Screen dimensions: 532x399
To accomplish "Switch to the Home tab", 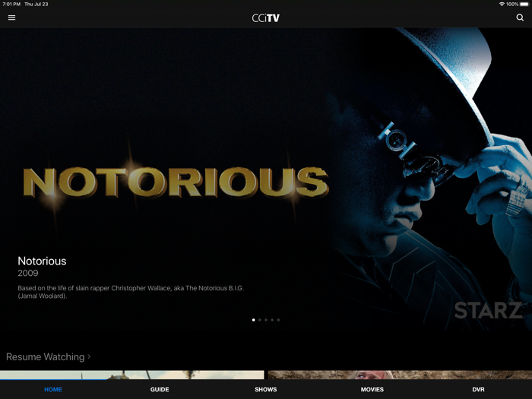I will 53,389.
